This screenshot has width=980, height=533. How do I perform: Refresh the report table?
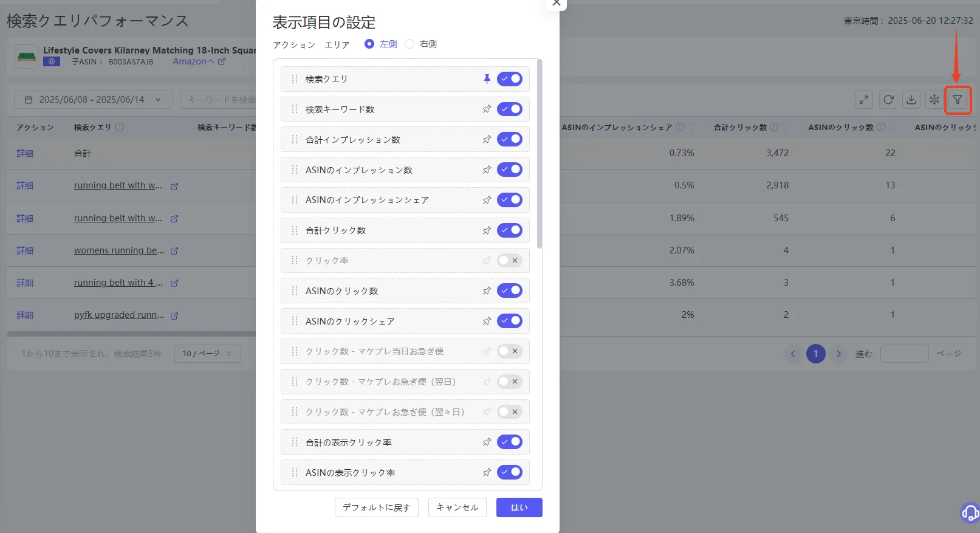click(x=888, y=100)
